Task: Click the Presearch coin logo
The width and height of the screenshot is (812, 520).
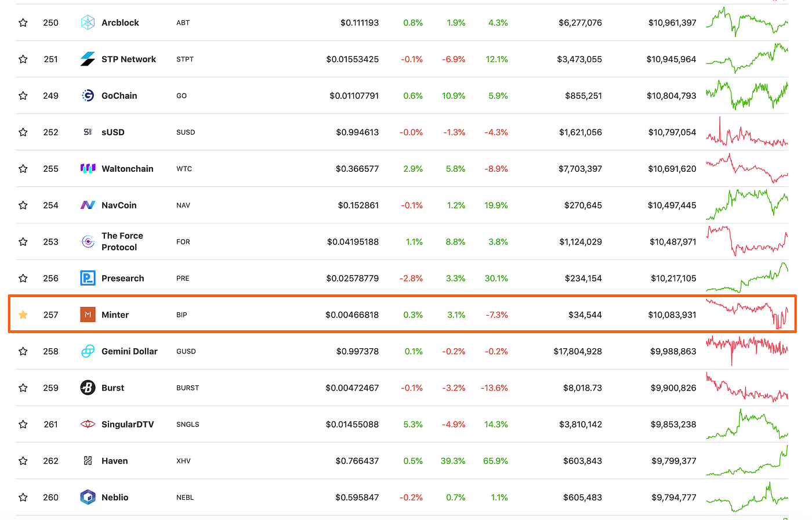Action: tap(88, 279)
